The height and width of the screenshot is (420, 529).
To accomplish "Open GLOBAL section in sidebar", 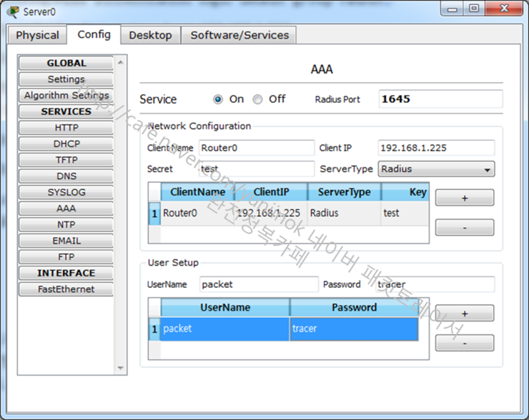I will tap(66, 63).
